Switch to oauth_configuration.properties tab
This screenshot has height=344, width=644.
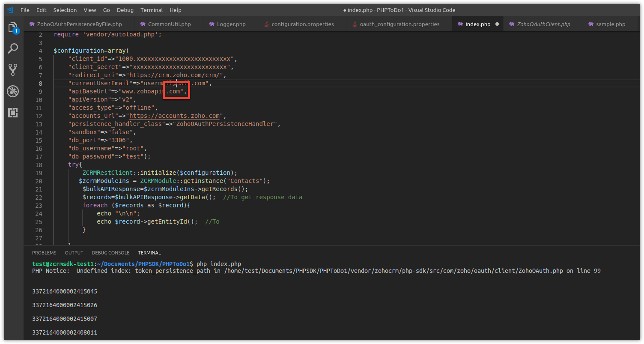pos(400,24)
